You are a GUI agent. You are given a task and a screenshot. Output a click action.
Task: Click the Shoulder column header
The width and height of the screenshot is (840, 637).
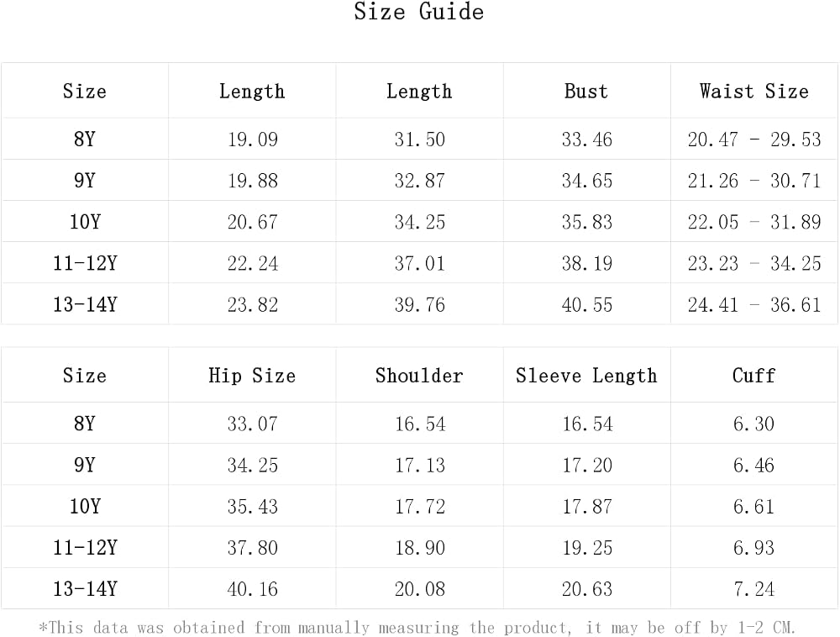tap(419, 376)
